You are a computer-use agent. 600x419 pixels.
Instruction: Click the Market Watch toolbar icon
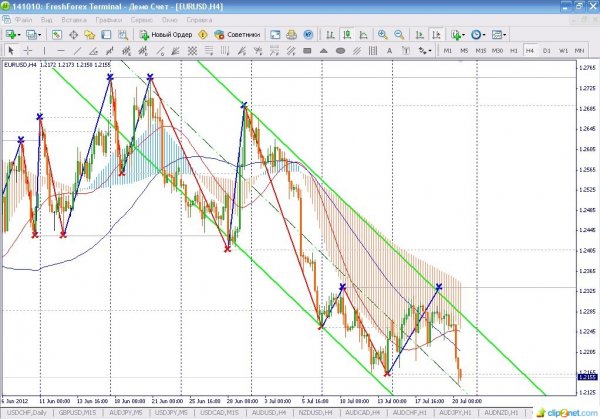tap(57, 34)
